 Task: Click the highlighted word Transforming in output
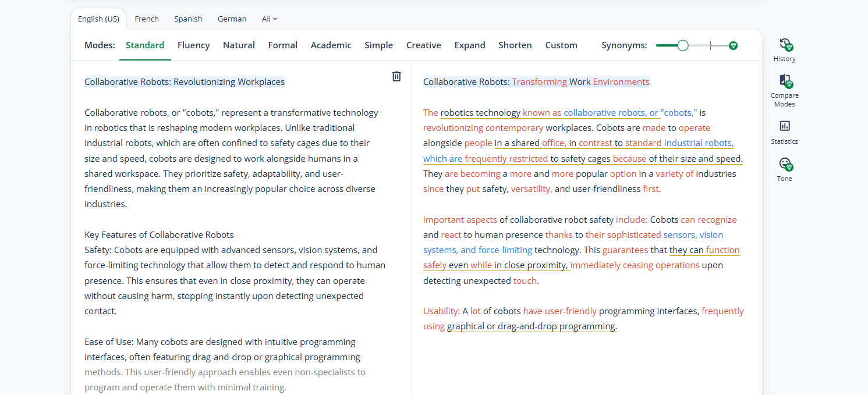540,81
